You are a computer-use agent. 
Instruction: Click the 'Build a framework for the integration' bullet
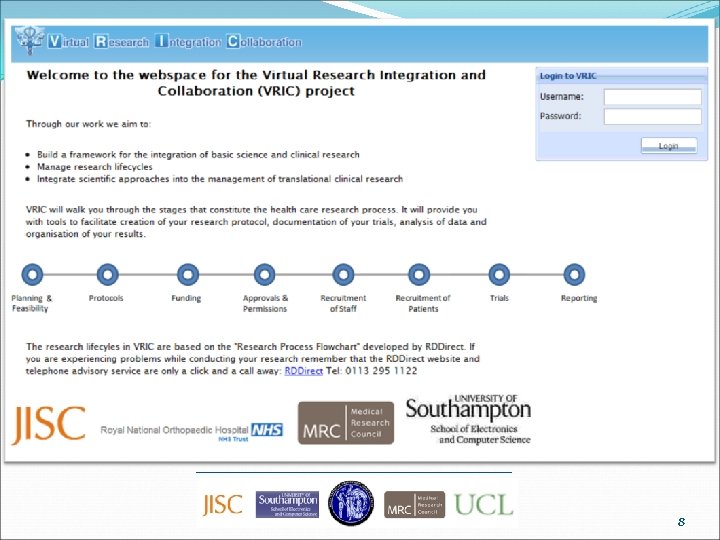click(x=198, y=155)
